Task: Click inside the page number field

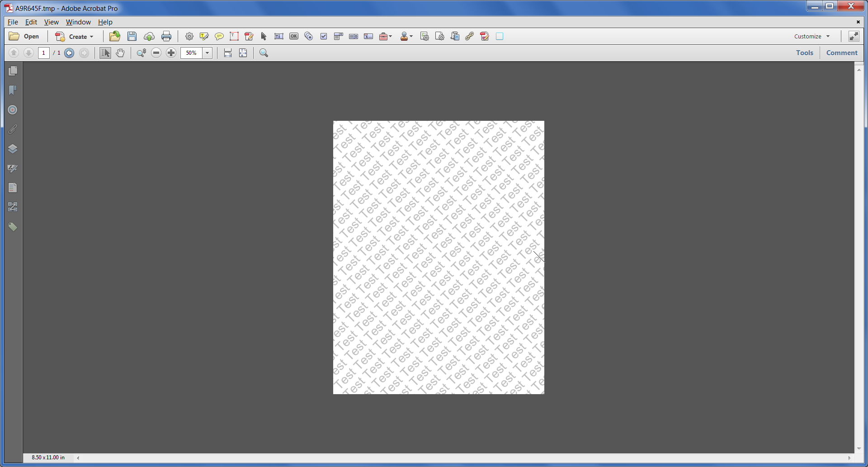Action: [x=43, y=53]
